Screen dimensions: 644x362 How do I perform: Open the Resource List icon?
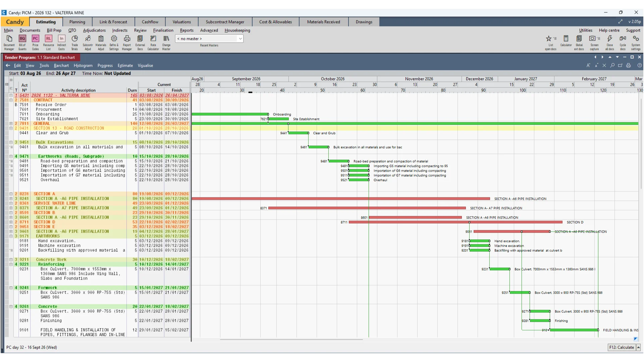(x=48, y=42)
